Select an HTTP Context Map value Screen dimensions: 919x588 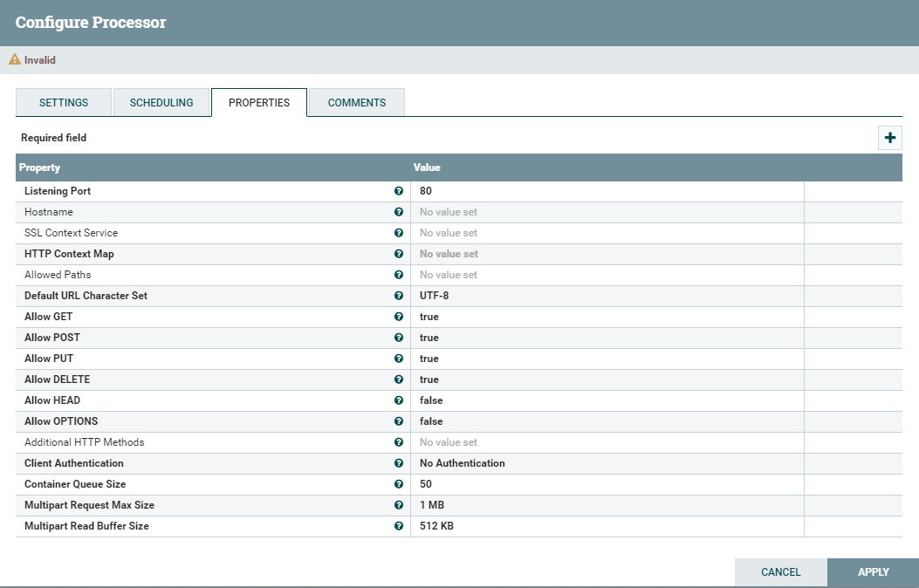pos(607,254)
